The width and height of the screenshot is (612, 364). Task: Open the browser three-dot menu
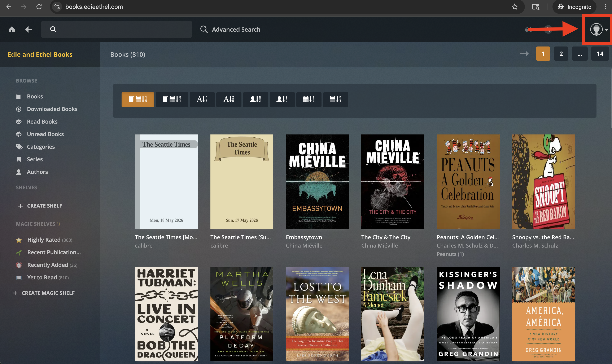pyautogui.click(x=606, y=7)
